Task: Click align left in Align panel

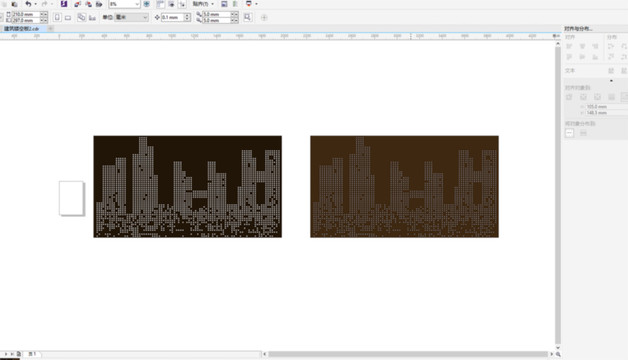Action: [x=569, y=46]
